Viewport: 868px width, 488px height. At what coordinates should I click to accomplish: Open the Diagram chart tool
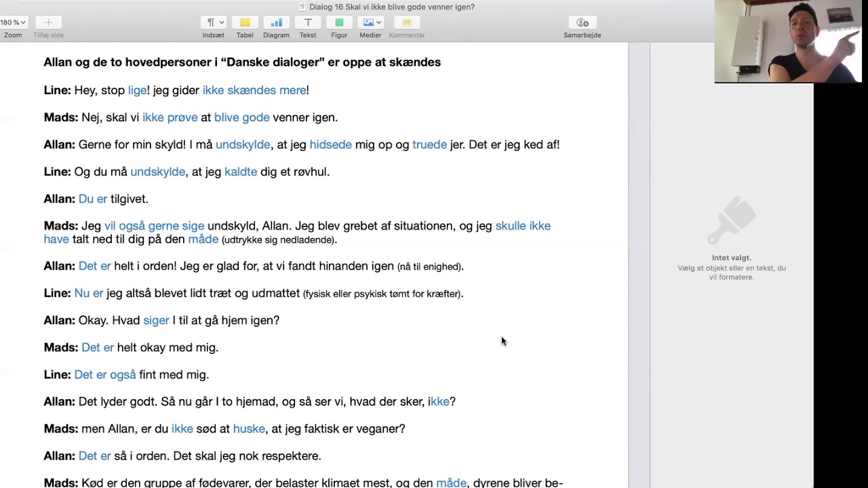tap(276, 22)
